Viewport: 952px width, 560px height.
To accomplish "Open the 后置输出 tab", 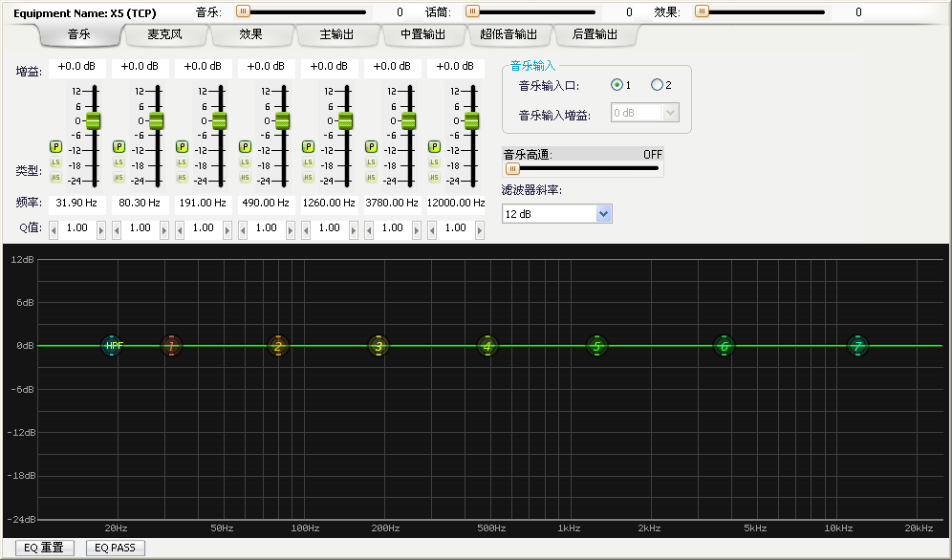I will pyautogui.click(x=595, y=34).
